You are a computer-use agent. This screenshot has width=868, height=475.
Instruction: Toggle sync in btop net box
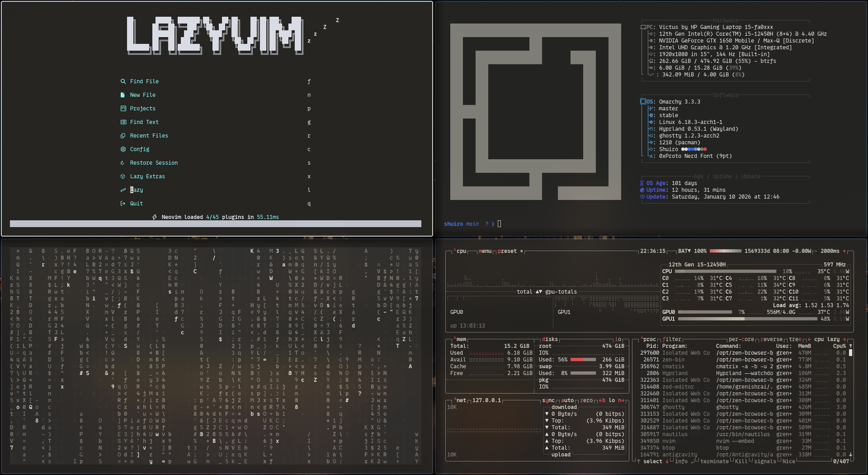pyautogui.click(x=548, y=400)
